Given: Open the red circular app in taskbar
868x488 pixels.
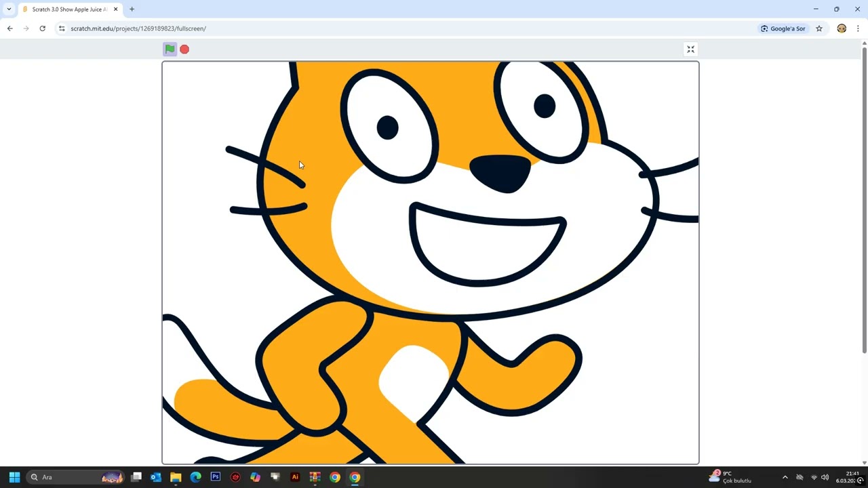Looking at the screenshot, I should (235, 477).
